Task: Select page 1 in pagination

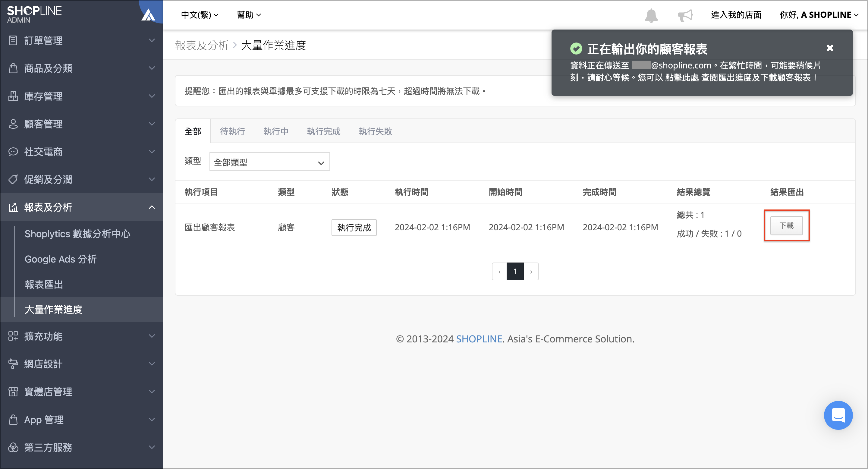Action: pyautogui.click(x=515, y=271)
